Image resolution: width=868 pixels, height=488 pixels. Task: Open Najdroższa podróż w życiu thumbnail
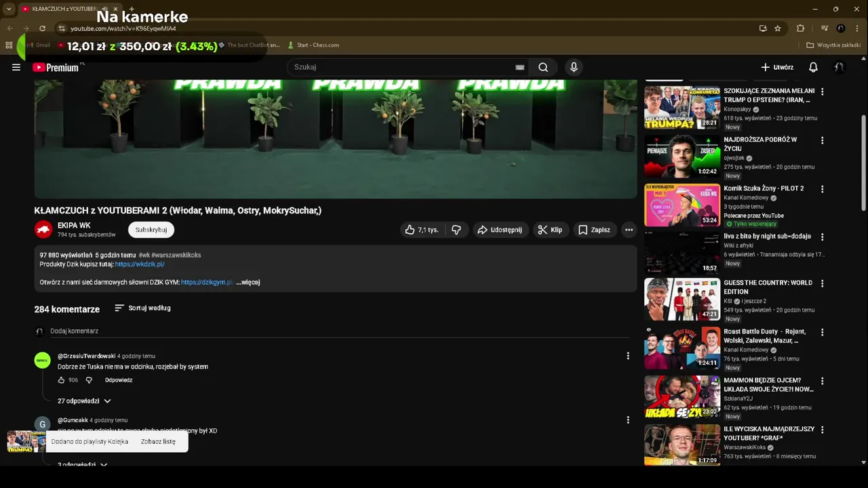(682, 156)
